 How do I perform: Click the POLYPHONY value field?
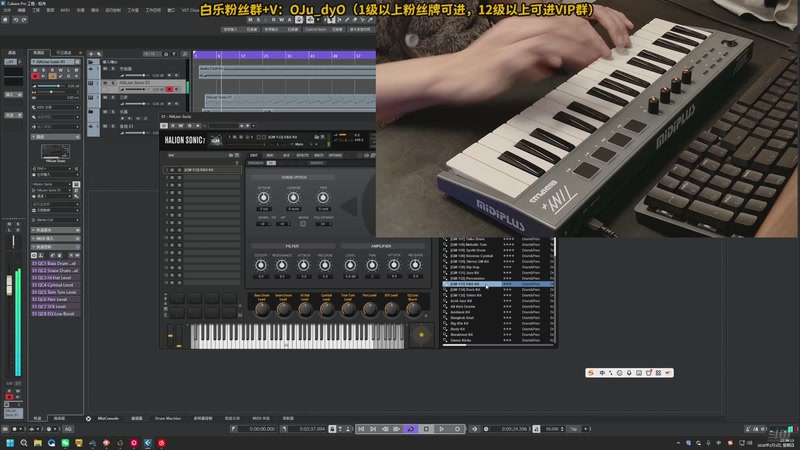click(x=323, y=223)
